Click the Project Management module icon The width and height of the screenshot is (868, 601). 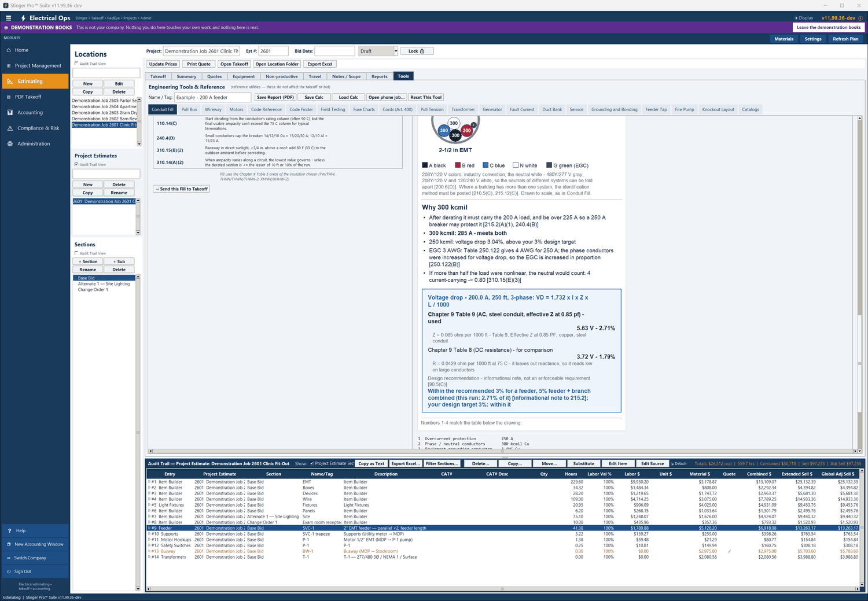click(9, 66)
